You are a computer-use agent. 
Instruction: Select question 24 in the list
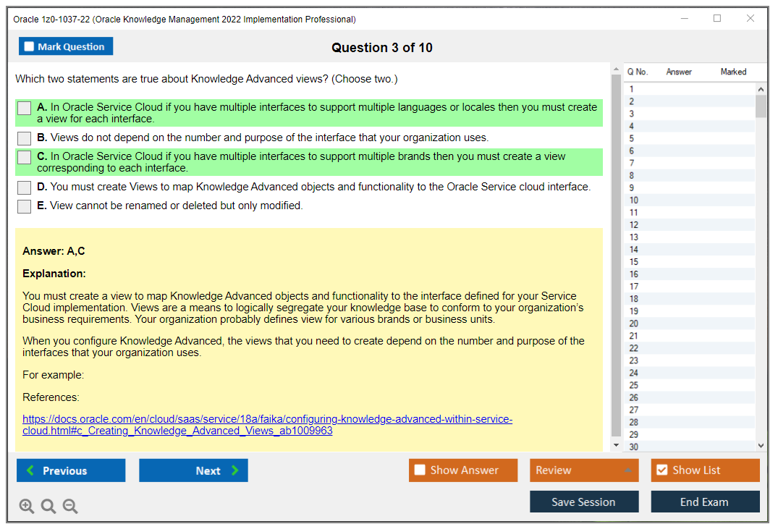click(690, 373)
